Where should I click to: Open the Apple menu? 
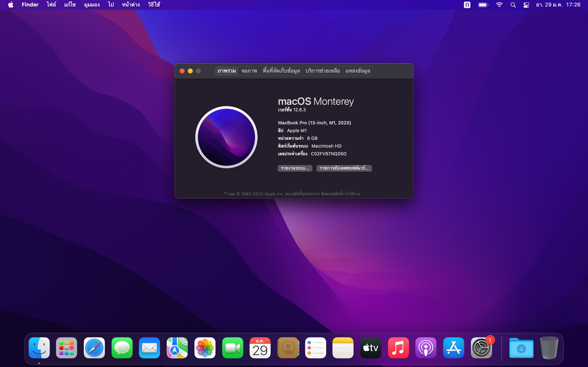[x=11, y=5]
